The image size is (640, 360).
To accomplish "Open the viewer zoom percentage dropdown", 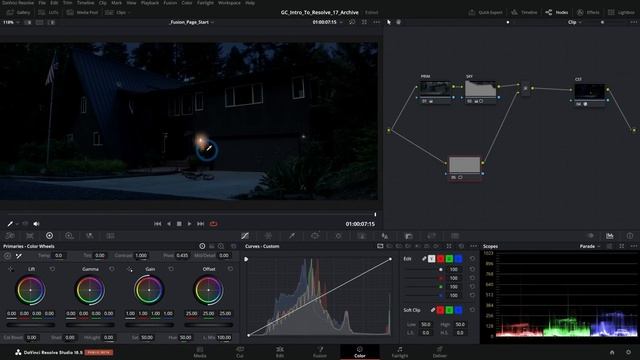I will [11, 22].
